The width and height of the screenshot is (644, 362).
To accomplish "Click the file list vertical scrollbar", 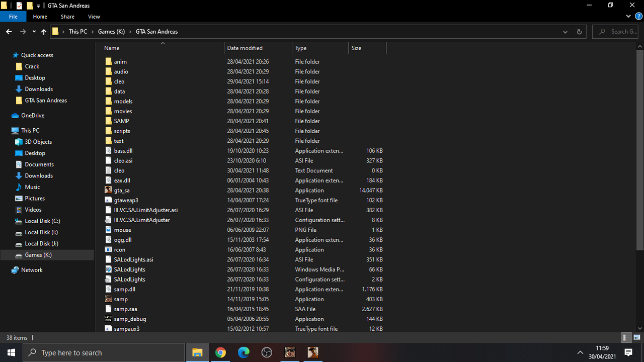I will [x=640, y=149].
